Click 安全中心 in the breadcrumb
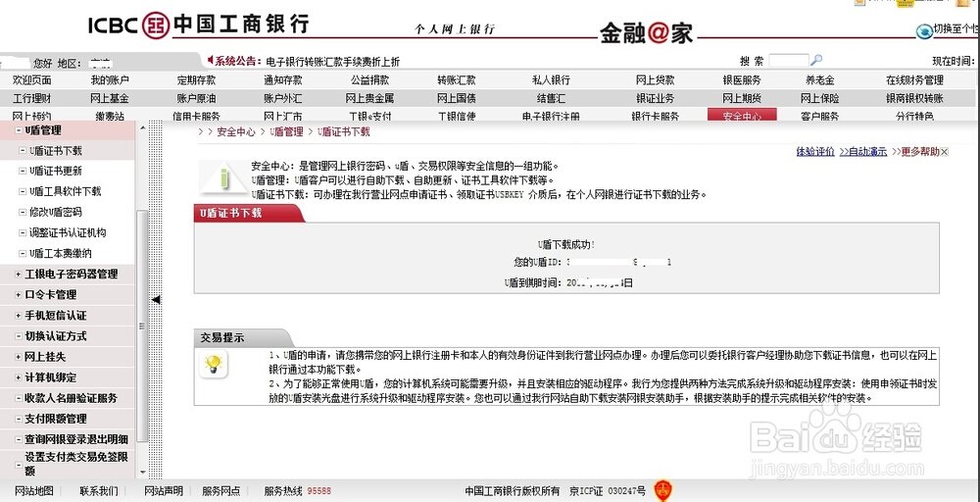 [235, 132]
